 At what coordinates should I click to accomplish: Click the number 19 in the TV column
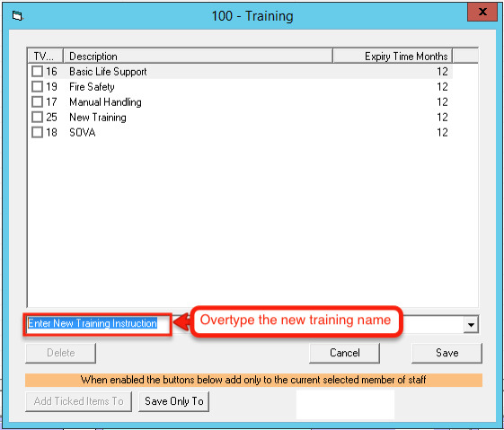pos(51,87)
